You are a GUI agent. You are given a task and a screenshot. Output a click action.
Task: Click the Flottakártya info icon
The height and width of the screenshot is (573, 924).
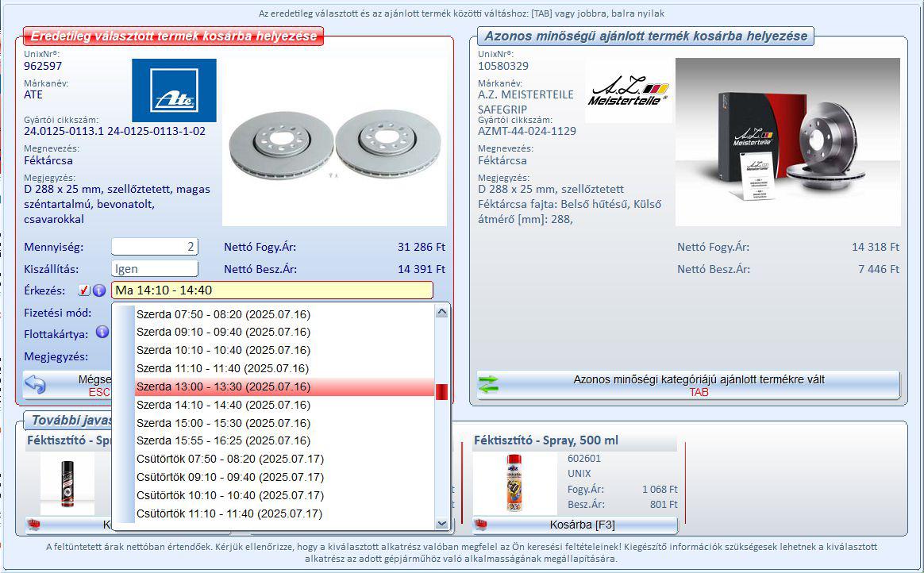pyautogui.click(x=102, y=333)
